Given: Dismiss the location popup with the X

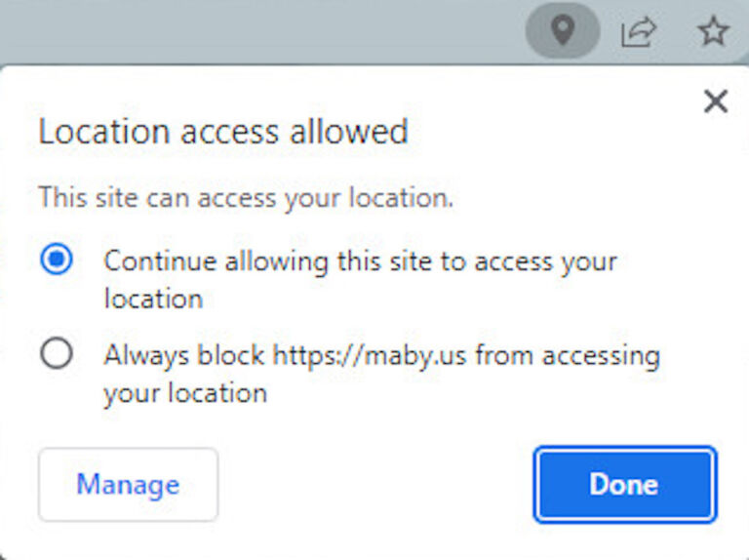Looking at the screenshot, I should click(716, 101).
